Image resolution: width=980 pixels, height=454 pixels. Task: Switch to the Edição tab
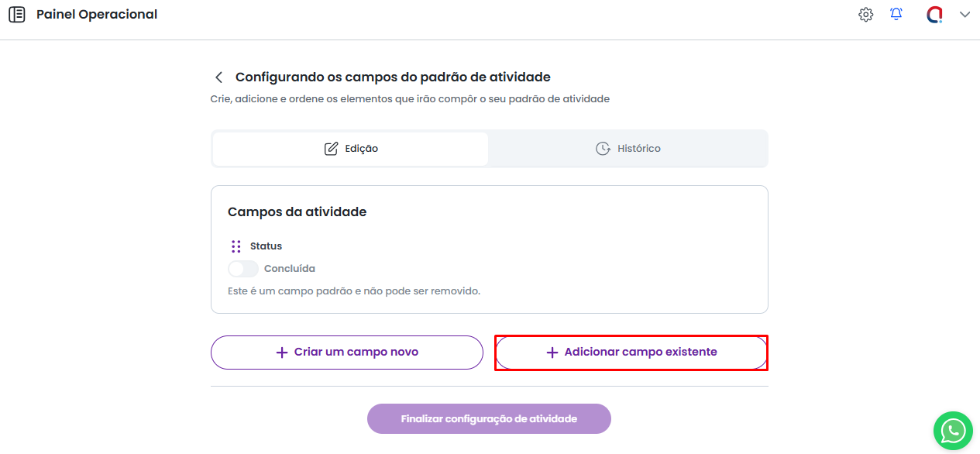point(350,149)
